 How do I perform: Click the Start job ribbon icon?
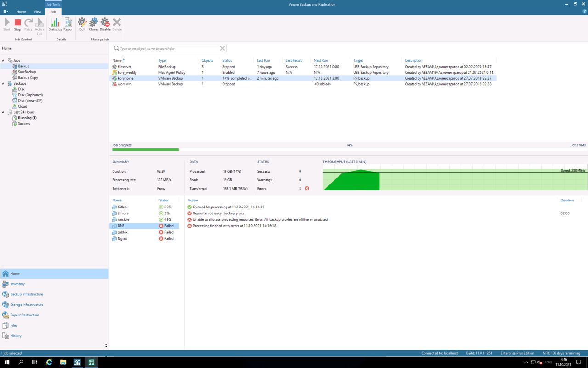tap(6, 24)
